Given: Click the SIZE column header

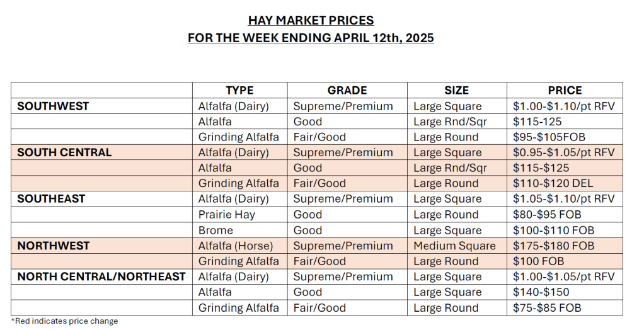Looking at the screenshot, I should 456,91.
